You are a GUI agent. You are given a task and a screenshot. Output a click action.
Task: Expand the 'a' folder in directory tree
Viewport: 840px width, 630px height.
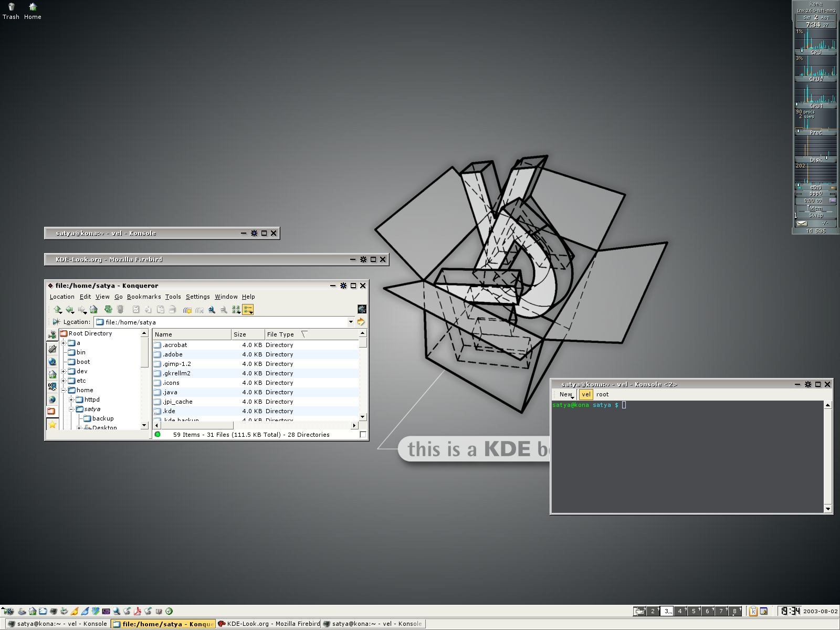point(64,343)
